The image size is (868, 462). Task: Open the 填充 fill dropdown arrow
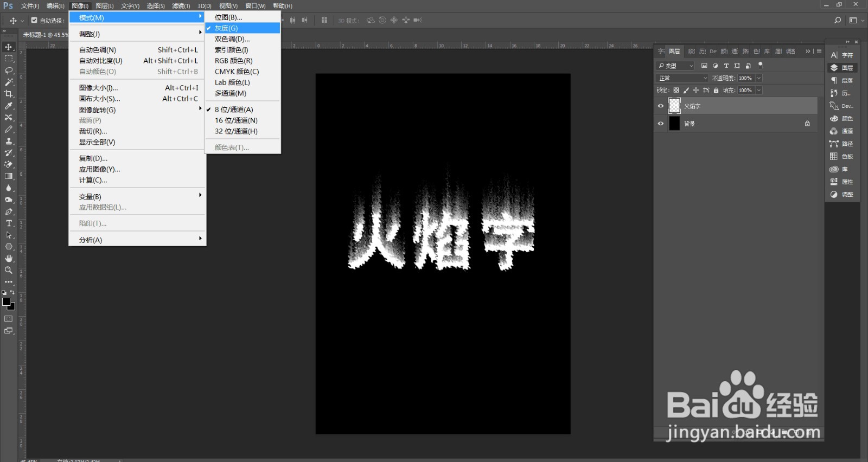759,91
